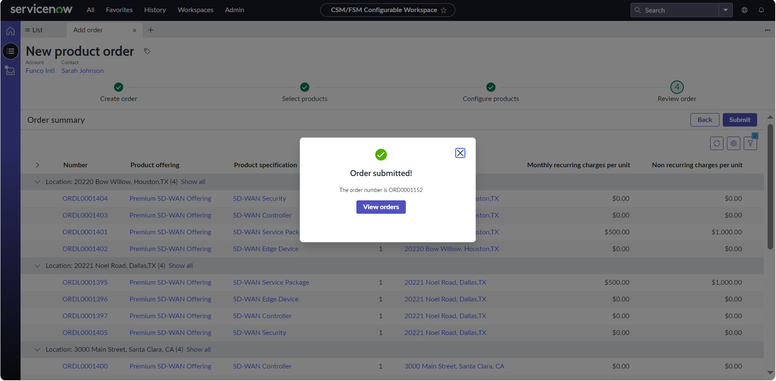Open the Workspaces menu

click(x=195, y=10)
